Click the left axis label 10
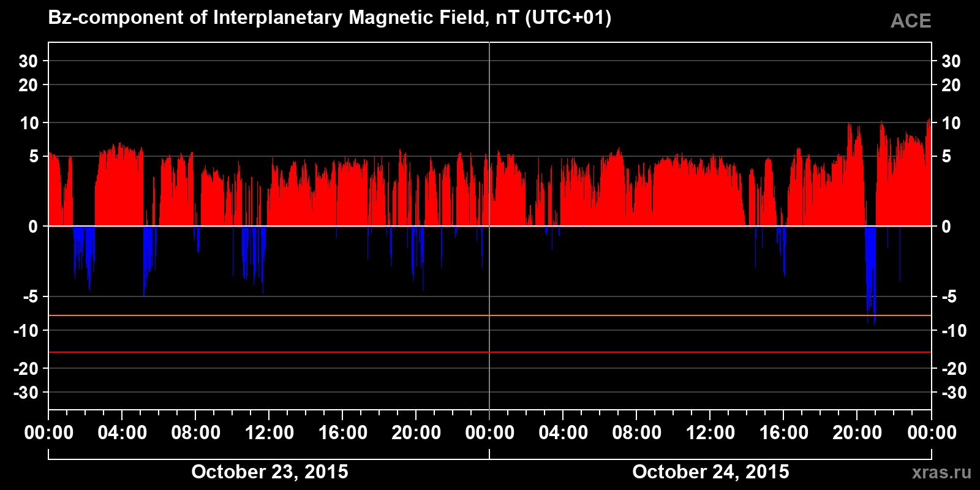The image size is (980, 490). point(29,123)
